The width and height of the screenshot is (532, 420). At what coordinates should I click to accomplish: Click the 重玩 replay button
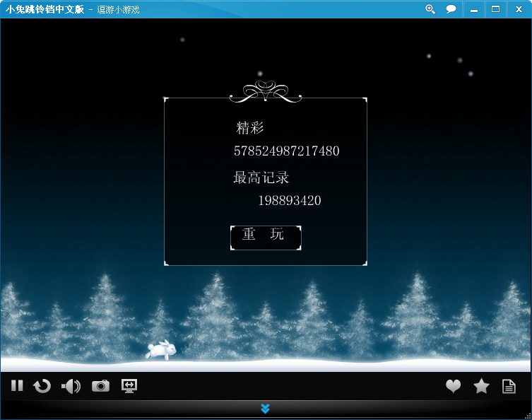(266, 238)
